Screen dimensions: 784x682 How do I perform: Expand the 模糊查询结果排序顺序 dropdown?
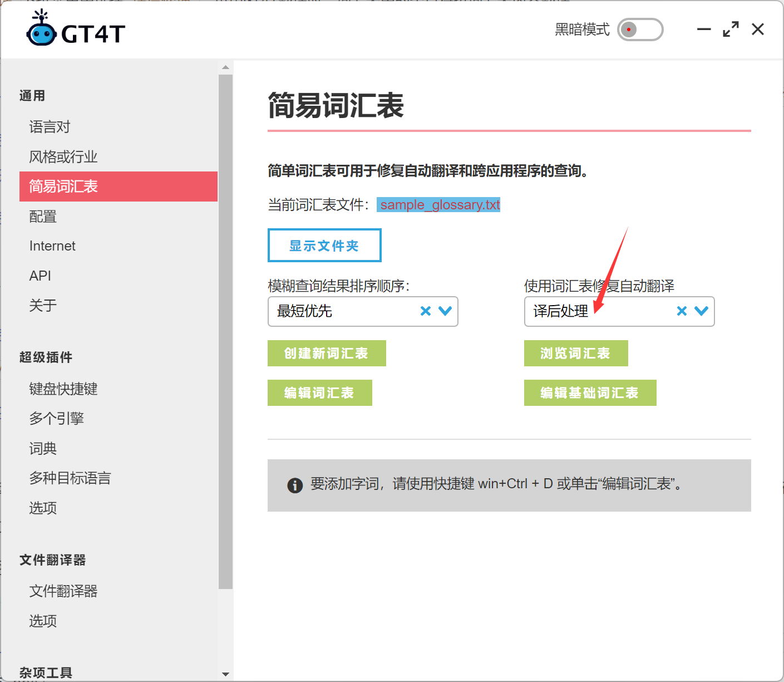[445, 311]
